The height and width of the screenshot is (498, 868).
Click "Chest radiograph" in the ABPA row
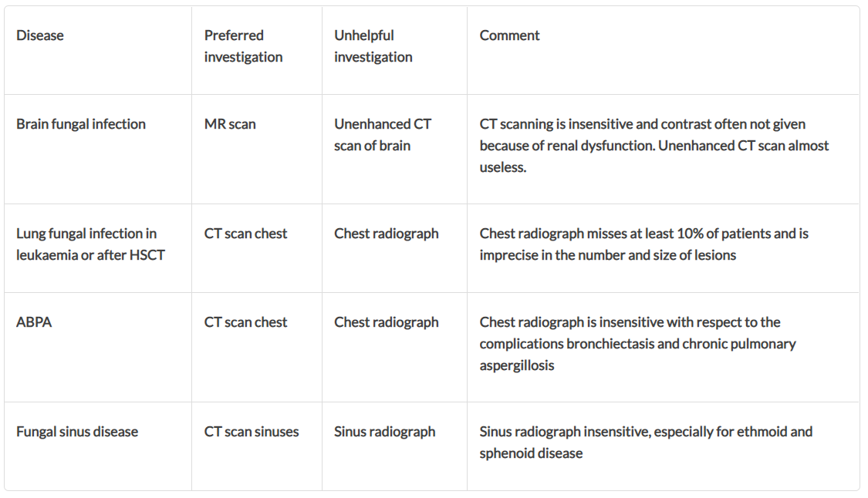[x=386, y=322]
